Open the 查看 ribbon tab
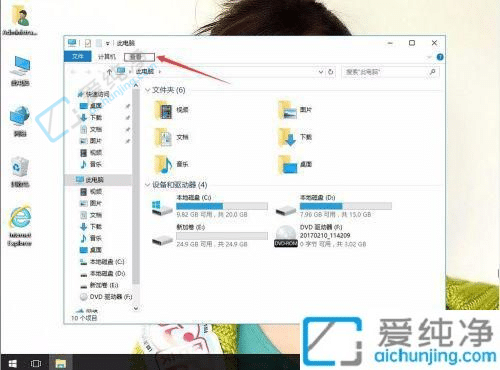This screenshot has height=370, width=500. click(x=139, y=57)
